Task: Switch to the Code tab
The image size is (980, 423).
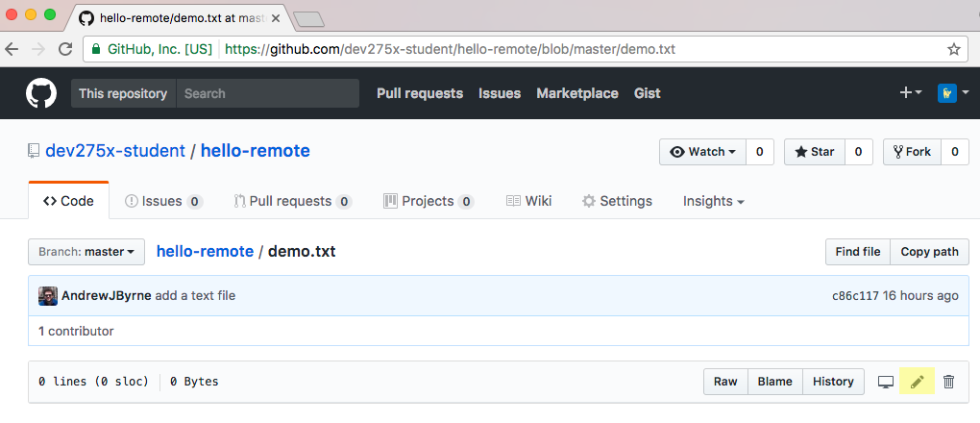Action: coord(69,201)
